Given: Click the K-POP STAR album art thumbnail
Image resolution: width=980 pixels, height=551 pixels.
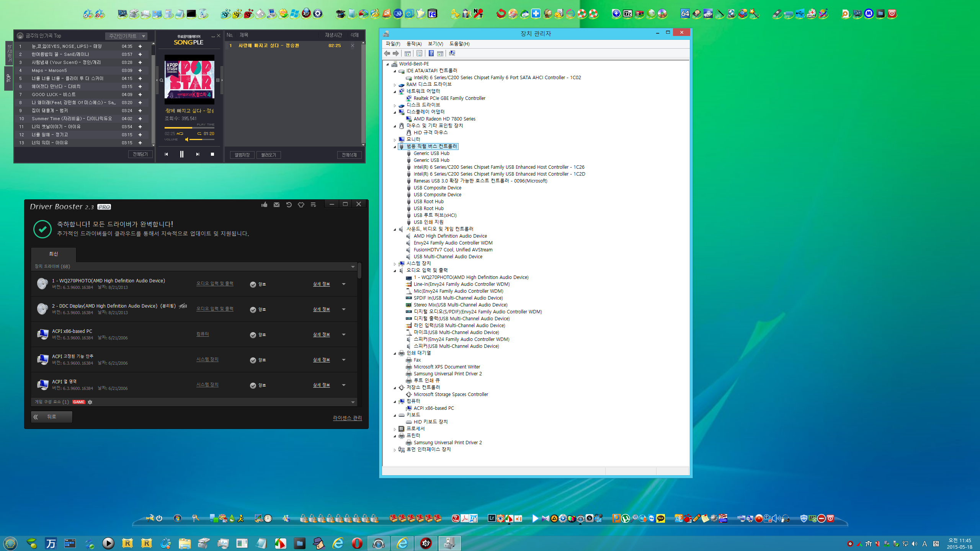Looking at the screenshot, I should (x=189, y=80).
